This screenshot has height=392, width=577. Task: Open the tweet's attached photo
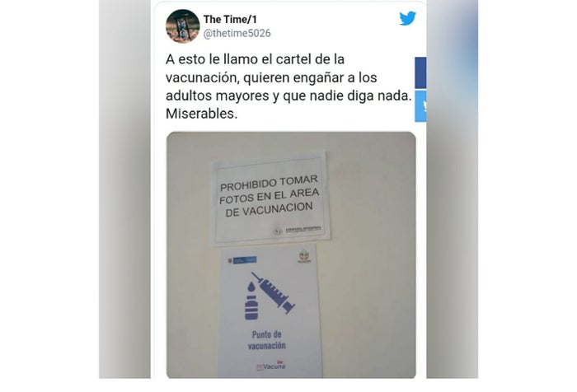tap(291, 254)
